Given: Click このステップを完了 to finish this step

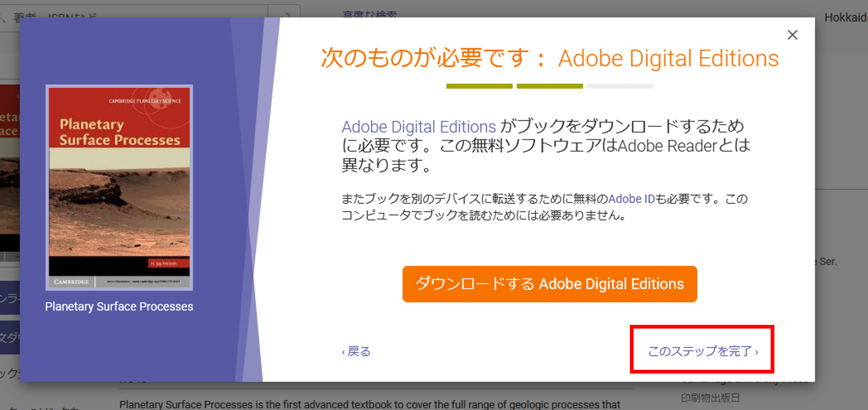Looking at the screenshot, I should (702, 351).
